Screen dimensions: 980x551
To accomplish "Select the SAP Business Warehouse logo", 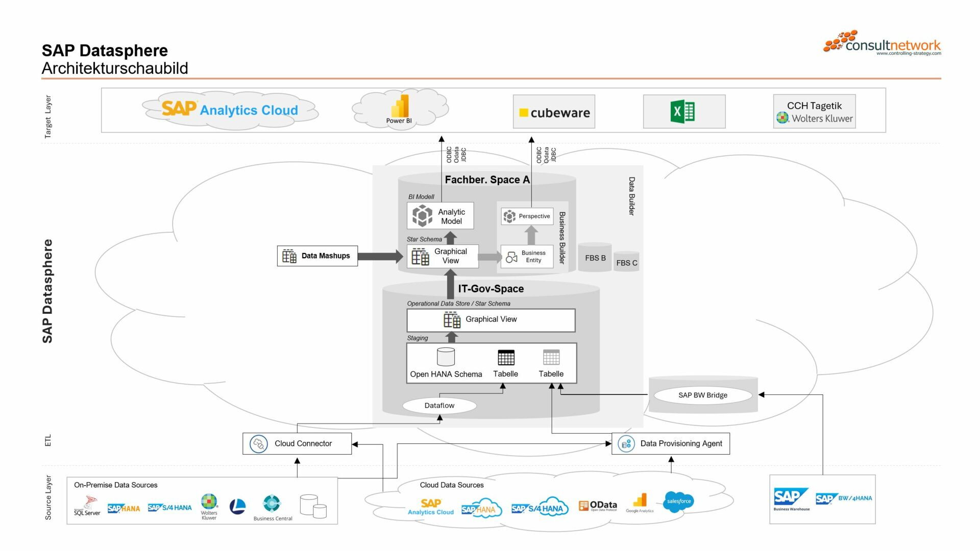I will point(791,499).
